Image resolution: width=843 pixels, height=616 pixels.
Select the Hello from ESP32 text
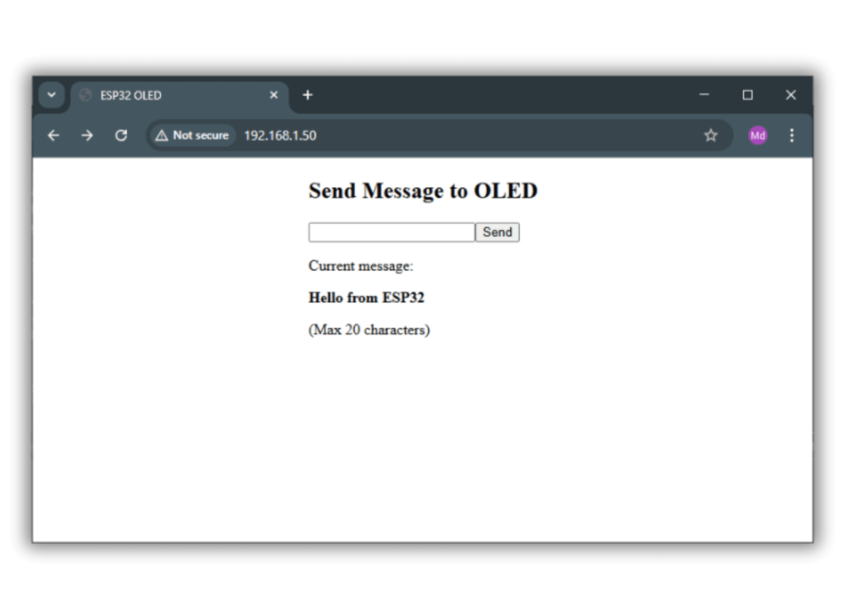pos(367,298)
